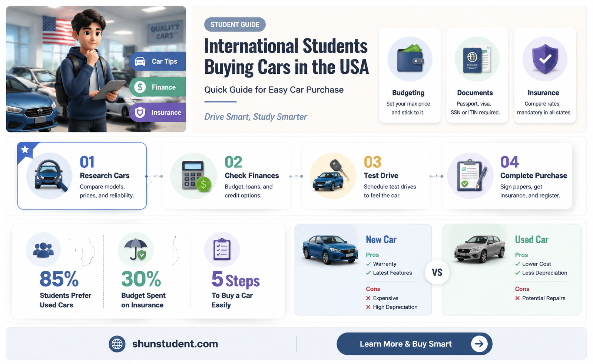Click the High Depreciation red X mark
Viewport: 593px width, 364px height.
368,307
